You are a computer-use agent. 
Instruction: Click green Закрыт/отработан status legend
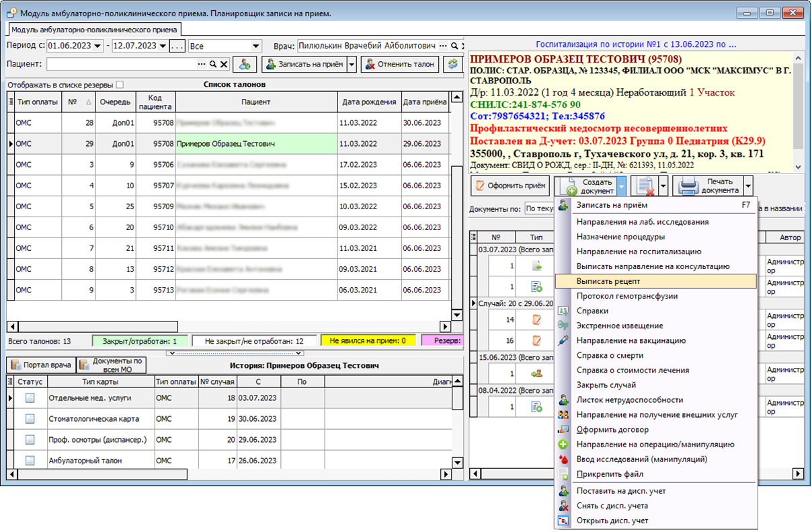139,341
